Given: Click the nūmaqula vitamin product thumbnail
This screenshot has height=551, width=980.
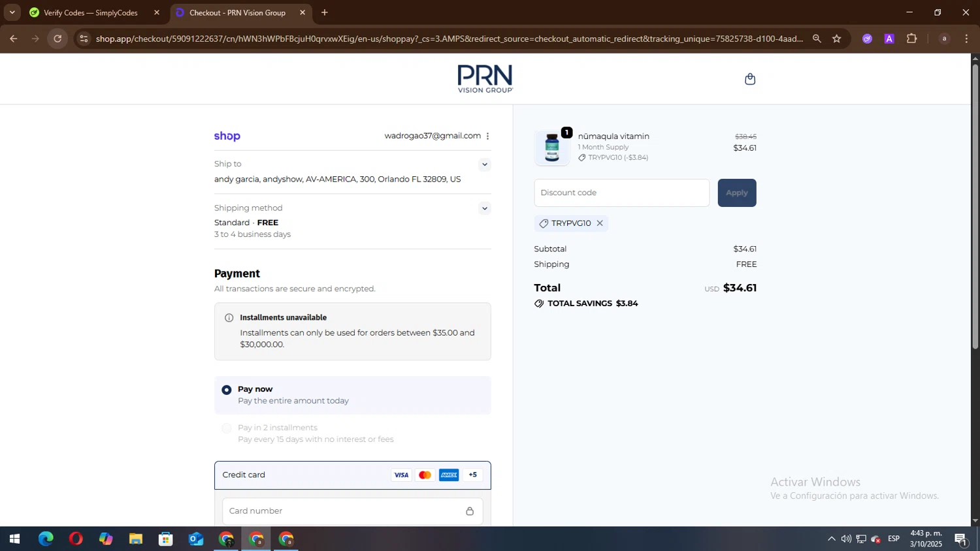Looking at the screenshot, I should (x=552, y=148).
